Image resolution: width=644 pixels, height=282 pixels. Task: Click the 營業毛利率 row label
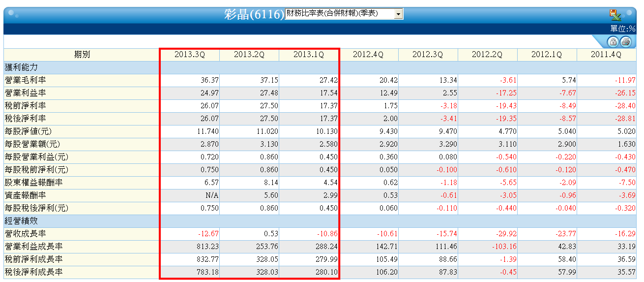tap(26, 80)
